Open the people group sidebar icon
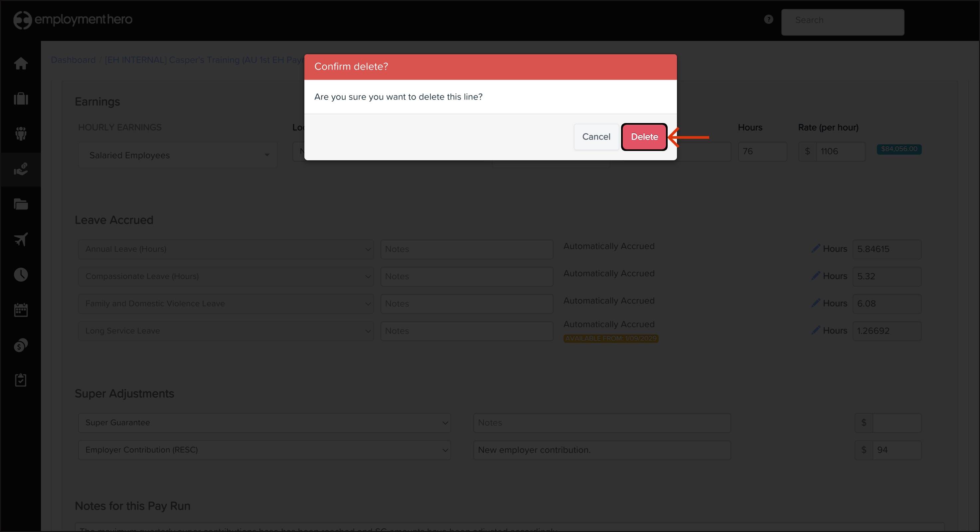 21,133
